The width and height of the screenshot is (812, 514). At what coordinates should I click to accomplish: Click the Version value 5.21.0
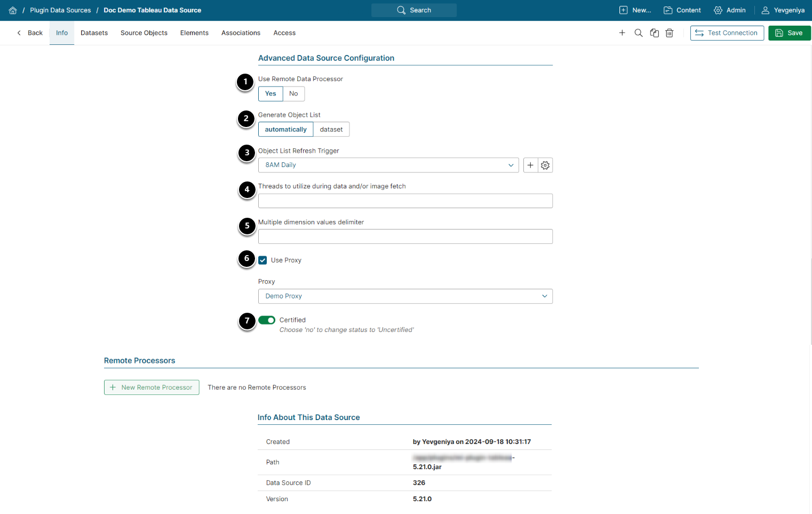[x=422, y=499]
